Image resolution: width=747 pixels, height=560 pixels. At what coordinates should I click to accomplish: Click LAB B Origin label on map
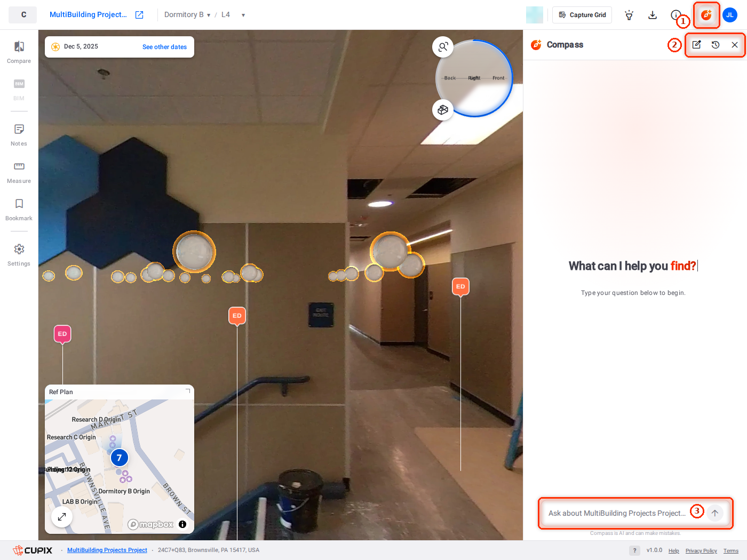coord(80,502)
